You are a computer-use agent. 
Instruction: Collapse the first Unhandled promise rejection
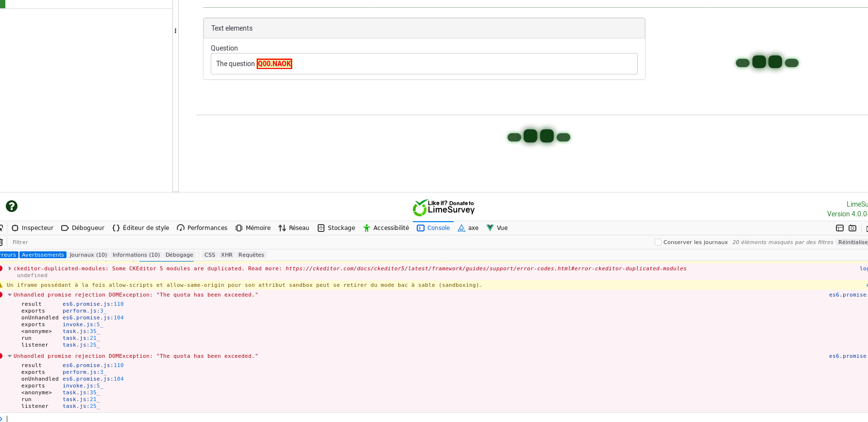click(10, 295)
